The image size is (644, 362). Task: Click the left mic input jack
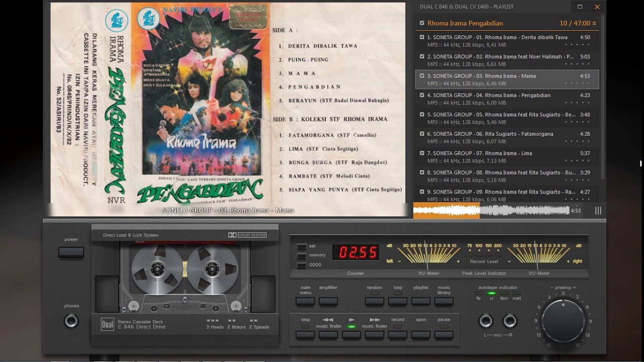(x=486, y=321)
